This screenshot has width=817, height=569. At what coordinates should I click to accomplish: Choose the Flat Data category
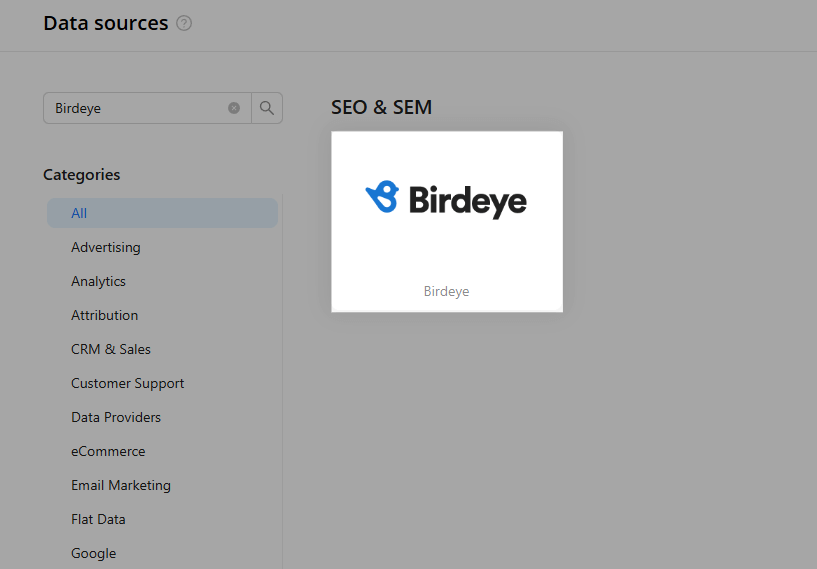tap(98, 519)
